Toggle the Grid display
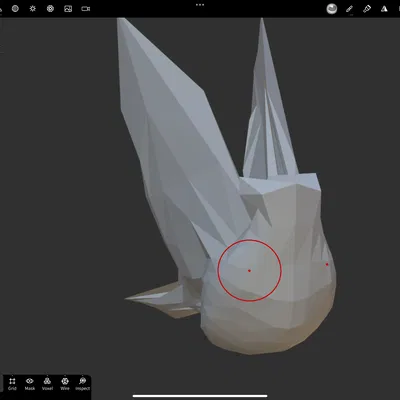400x400 pixels. pyautogui.click(x=12, y=384)
